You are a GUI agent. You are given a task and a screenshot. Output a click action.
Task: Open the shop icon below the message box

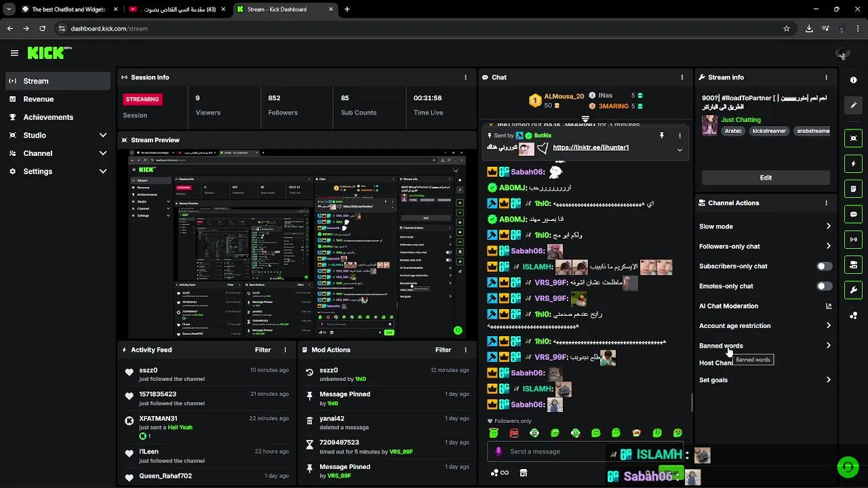tap(524, 472)
